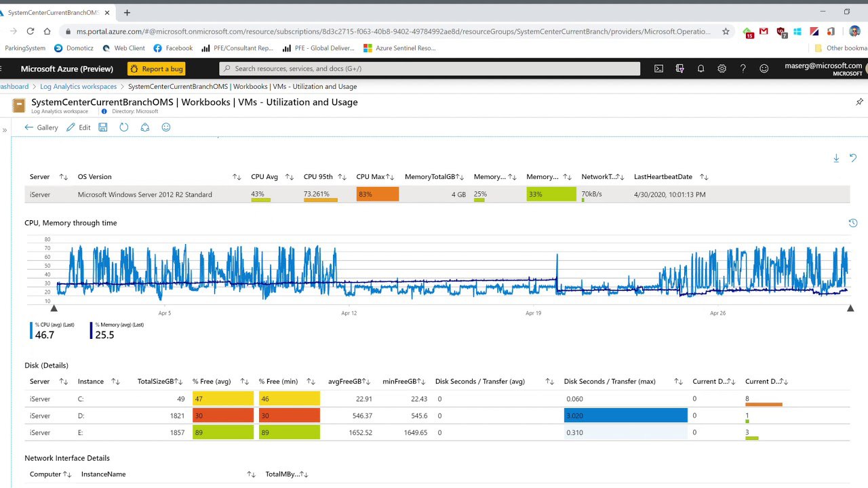Edit the workbook

(x=78, y=127)
